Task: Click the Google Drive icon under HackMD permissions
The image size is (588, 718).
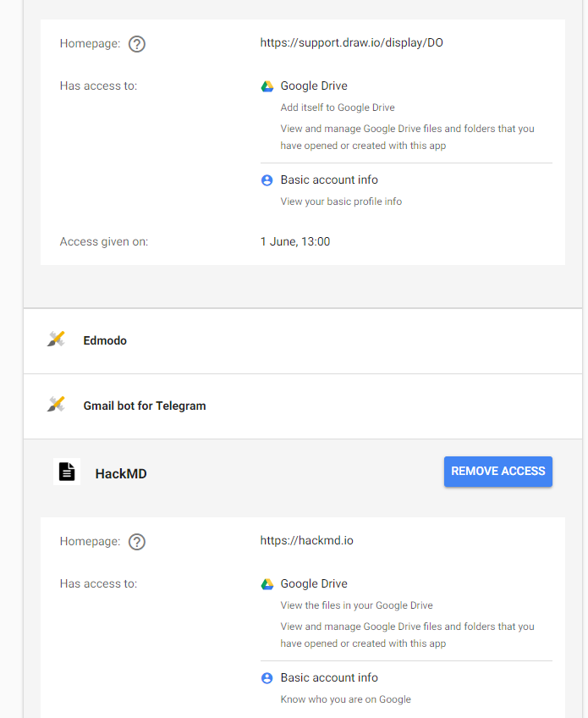Action: 267,583
